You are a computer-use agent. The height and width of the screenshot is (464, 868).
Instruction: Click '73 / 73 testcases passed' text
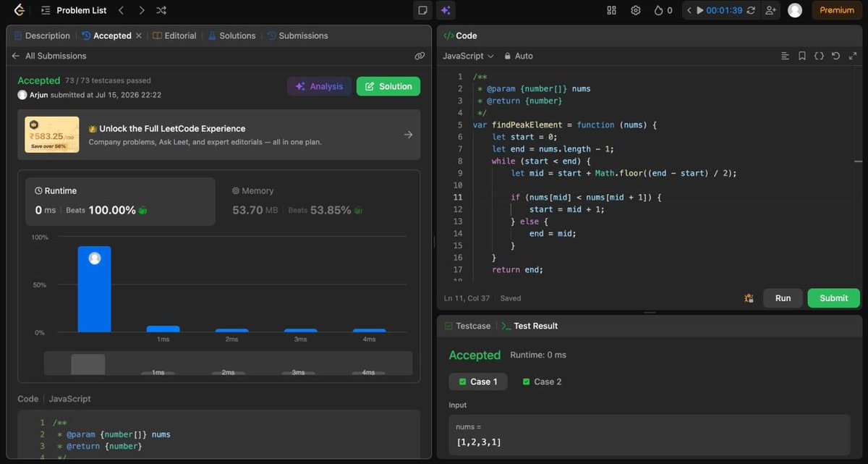click(x=108, y=80)
